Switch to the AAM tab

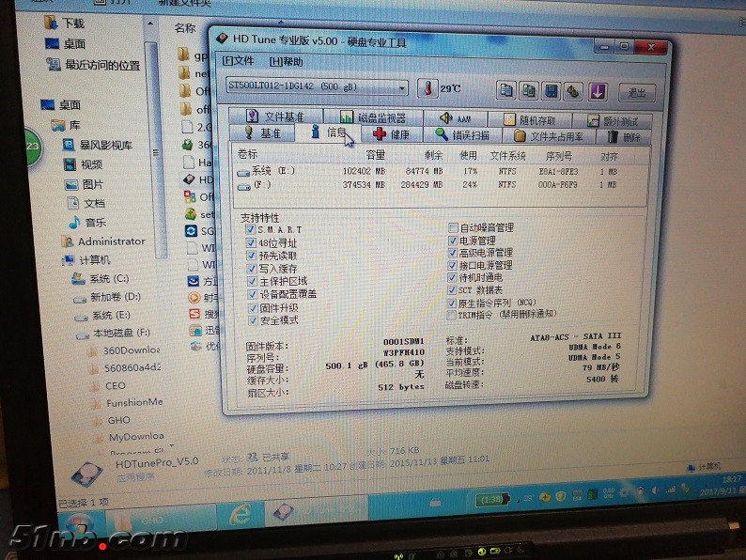point(456,119)
